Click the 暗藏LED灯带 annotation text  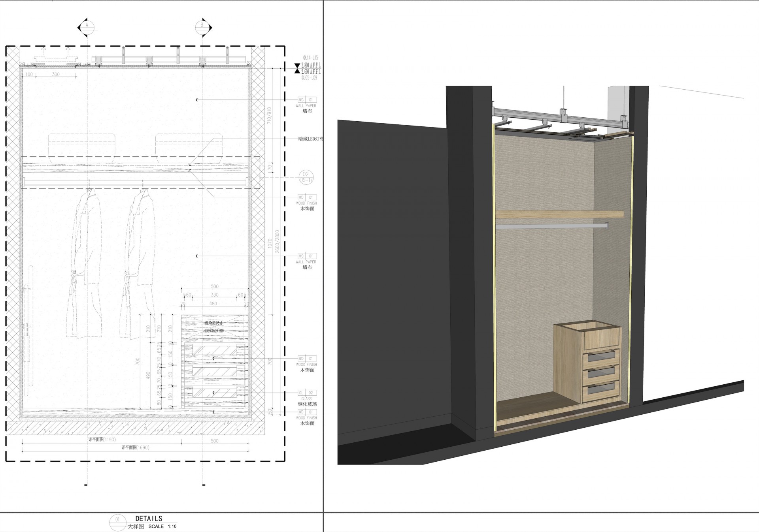(x=310, y=139)
